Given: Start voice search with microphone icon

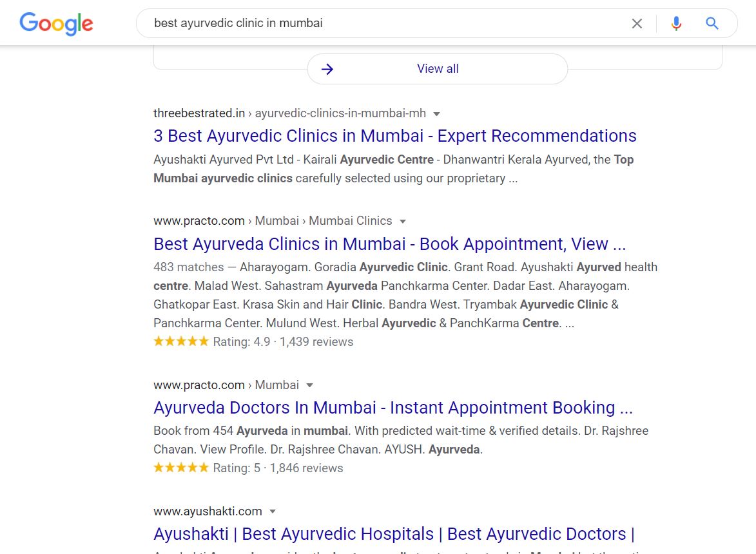Looking at the screenshot, I should pyautogui.click(x=676, y=23).
